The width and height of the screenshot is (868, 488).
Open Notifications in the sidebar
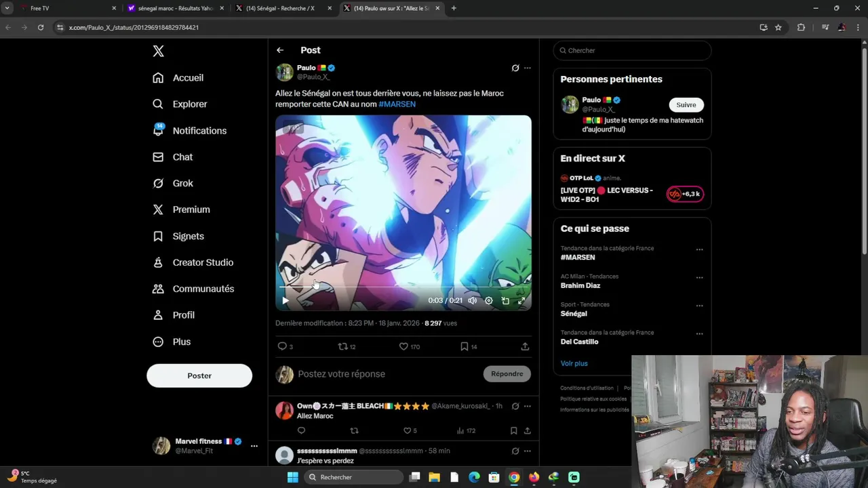(189, 131)
